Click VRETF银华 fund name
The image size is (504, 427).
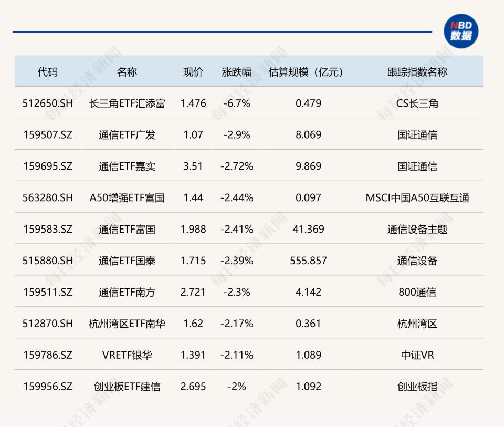127,355
